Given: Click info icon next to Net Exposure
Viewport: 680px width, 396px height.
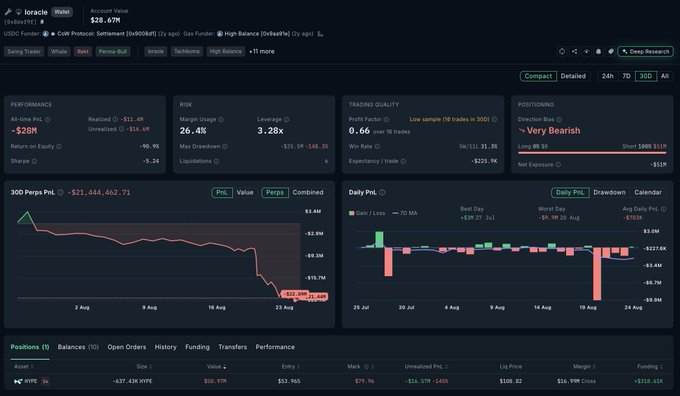Looking at the screenshot, I should (x=558, y=164).
